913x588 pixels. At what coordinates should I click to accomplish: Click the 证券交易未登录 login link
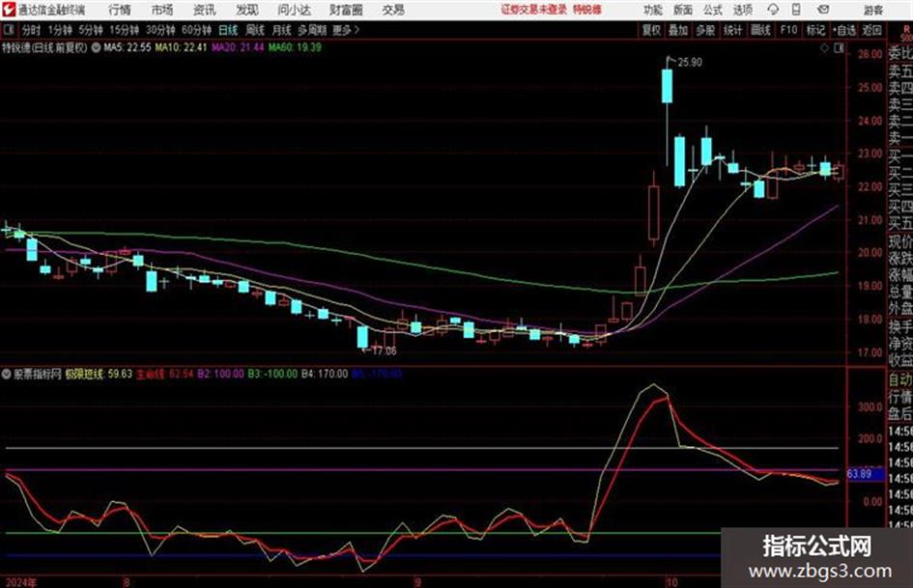click(x=533, y=10)
